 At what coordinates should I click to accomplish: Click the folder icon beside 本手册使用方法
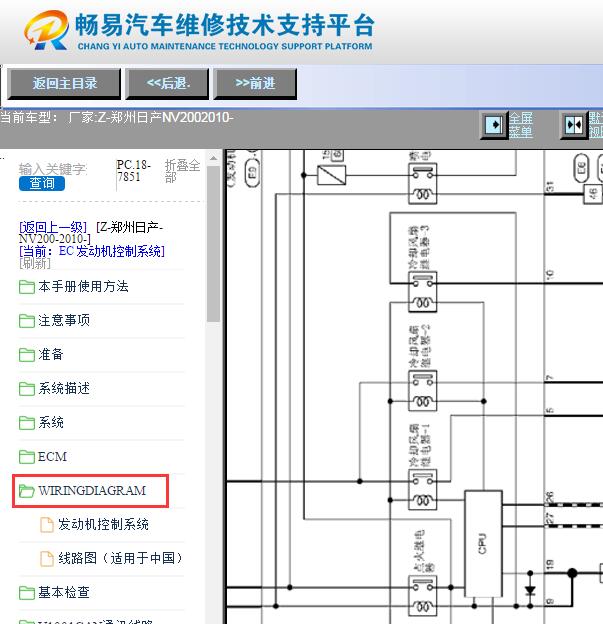27,287
